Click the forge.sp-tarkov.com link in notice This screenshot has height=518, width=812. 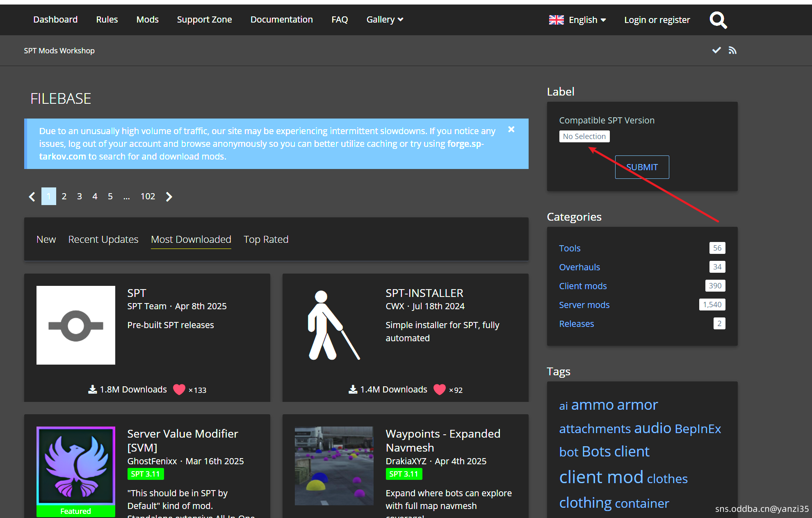pyautogui.click(x=465, y=144)
